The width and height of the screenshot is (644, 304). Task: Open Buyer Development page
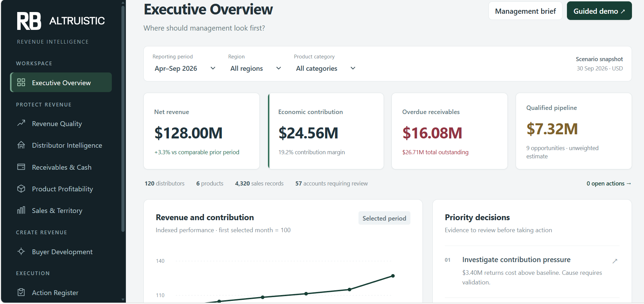click(61, 252)
